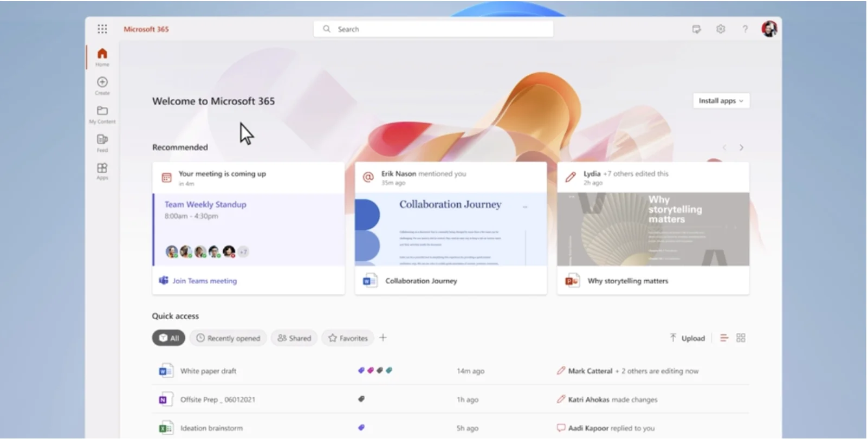The height and width of the screenshot is (439, 868).
Task: Open the Apps page in sidebar
Action: pyautogui.click(x=102, y=171)
